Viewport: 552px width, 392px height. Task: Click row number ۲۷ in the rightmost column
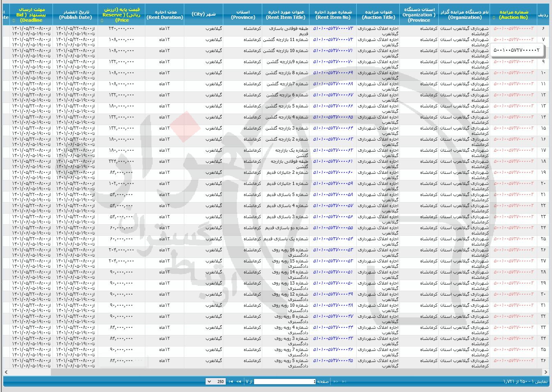[543, 261]
